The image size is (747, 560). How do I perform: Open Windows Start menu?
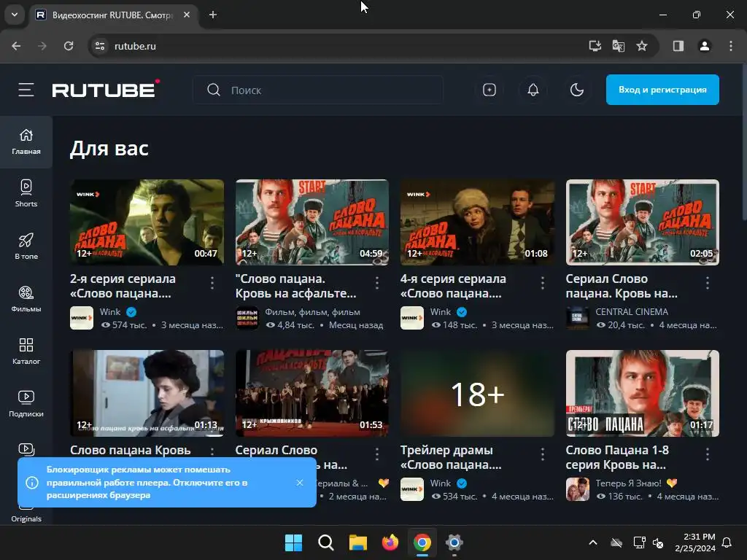293,542
